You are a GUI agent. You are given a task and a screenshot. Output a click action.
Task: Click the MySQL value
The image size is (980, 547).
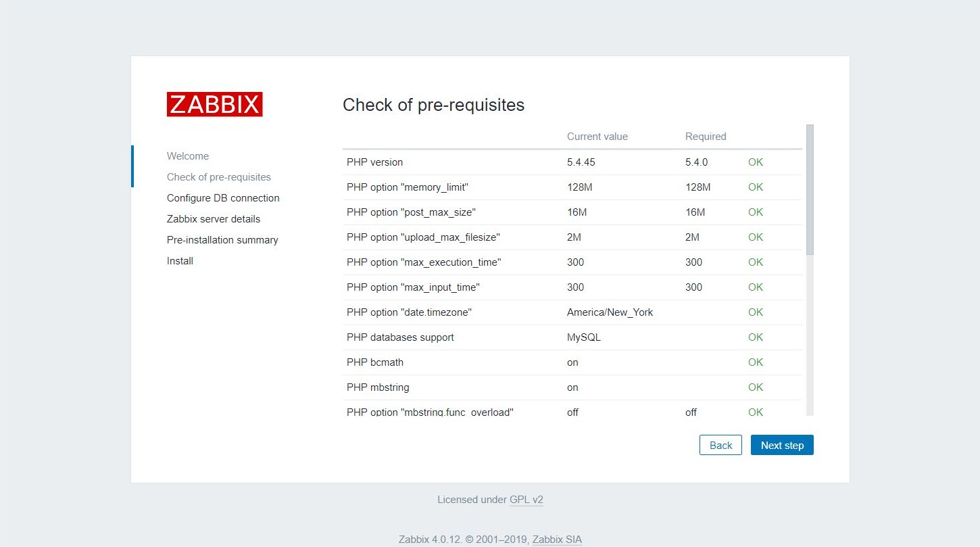[583, 337]
